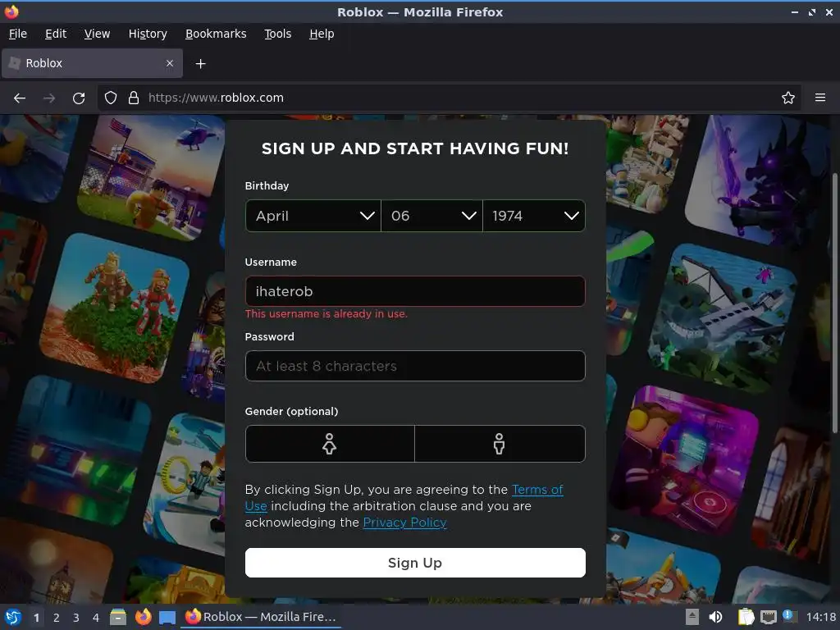
Task: Click the blue desktop taskbar icon
Action: tap(167, 618)
